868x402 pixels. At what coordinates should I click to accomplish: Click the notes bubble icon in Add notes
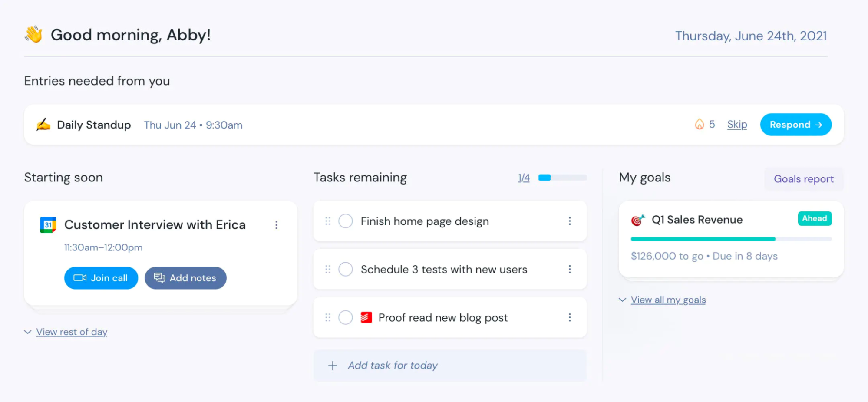point(159,278)
